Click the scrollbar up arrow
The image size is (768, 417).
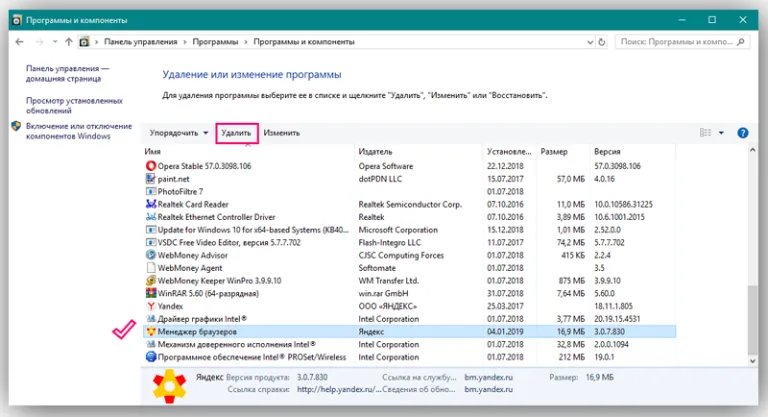[x=752, y=150]
